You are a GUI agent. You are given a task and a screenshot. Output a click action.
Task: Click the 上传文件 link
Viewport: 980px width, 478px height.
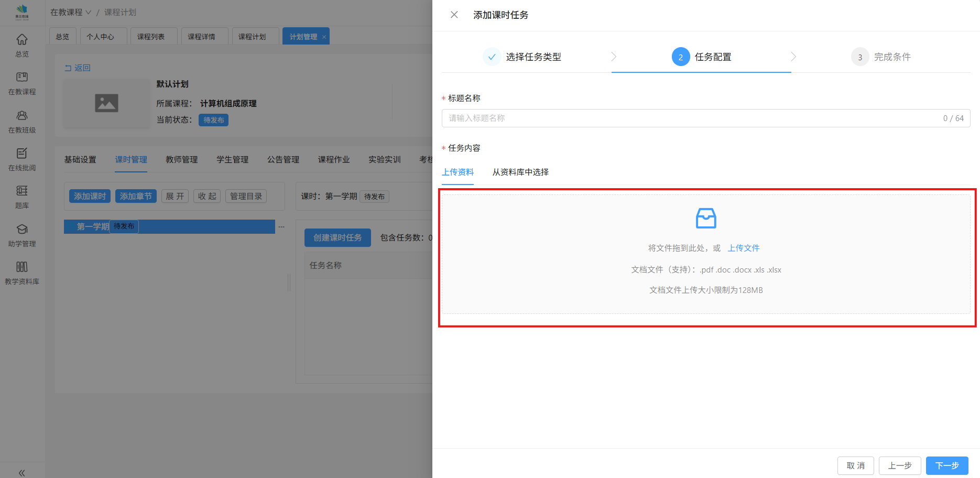[743, 248]
